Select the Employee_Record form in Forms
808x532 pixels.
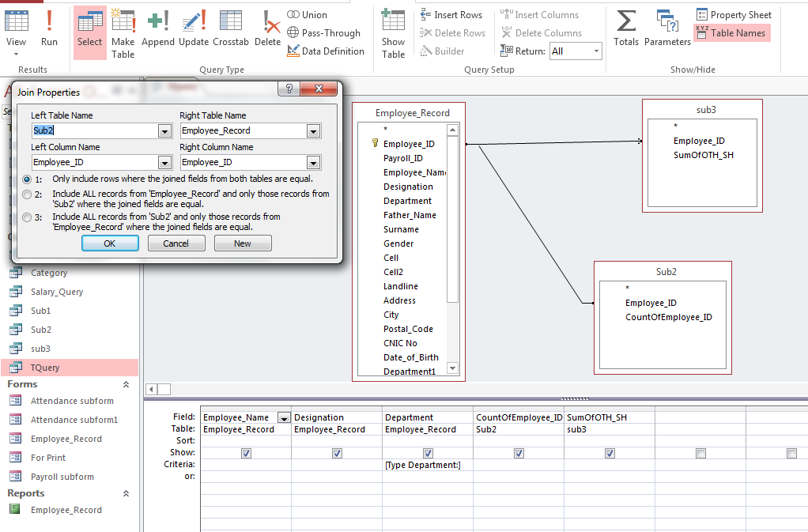pyautogui.click(x=66, y=439)
